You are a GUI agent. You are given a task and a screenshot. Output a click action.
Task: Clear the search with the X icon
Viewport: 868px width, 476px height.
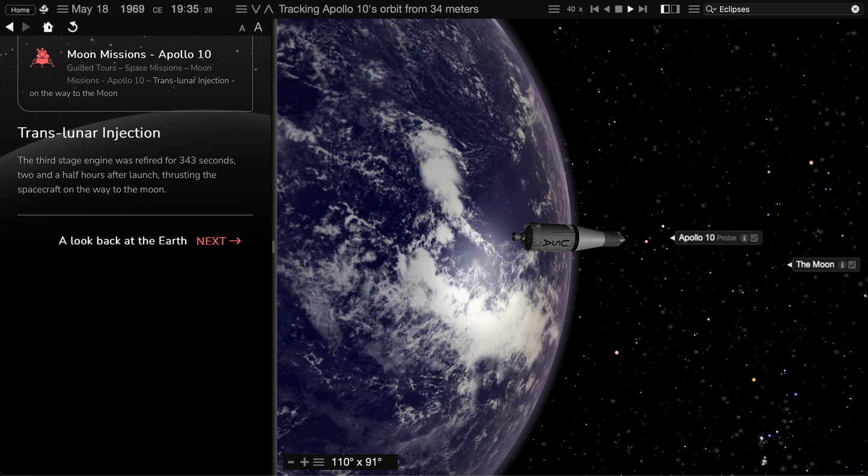click(855, 9)
